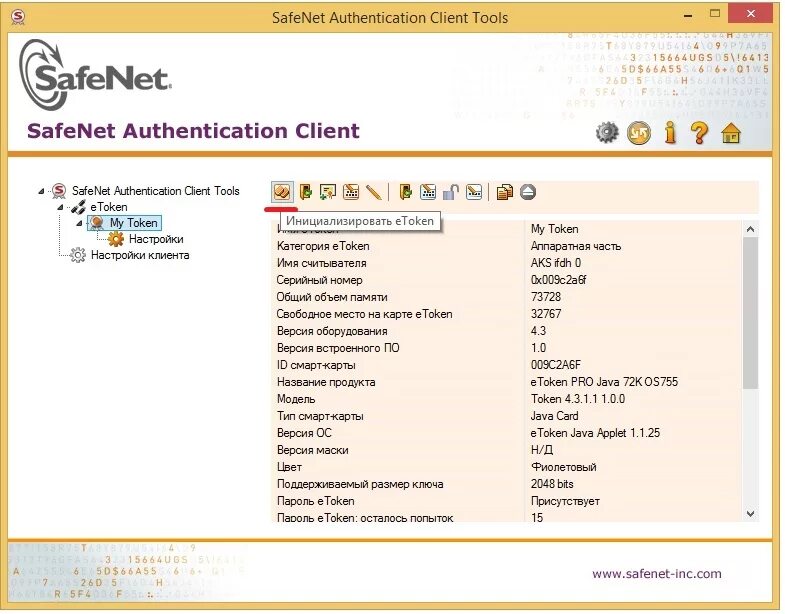Collapse the eToken tree node arrow
The image size is (785, 614).
(60, 207)
